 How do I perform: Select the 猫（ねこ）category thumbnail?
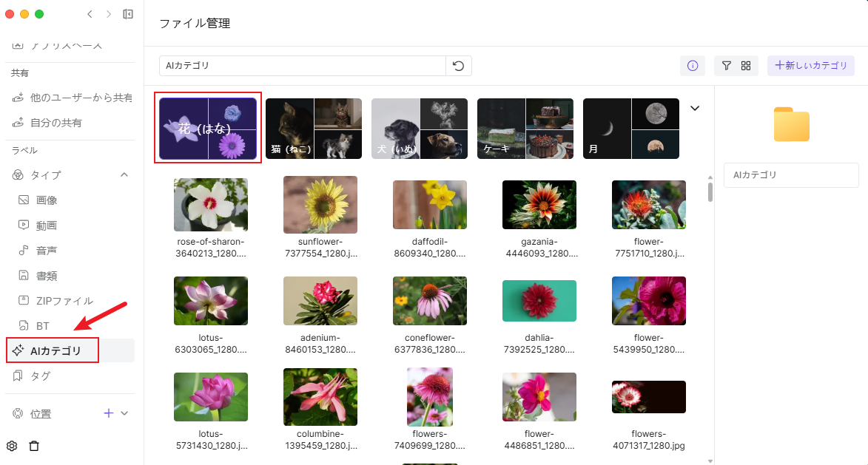[314, 129]
